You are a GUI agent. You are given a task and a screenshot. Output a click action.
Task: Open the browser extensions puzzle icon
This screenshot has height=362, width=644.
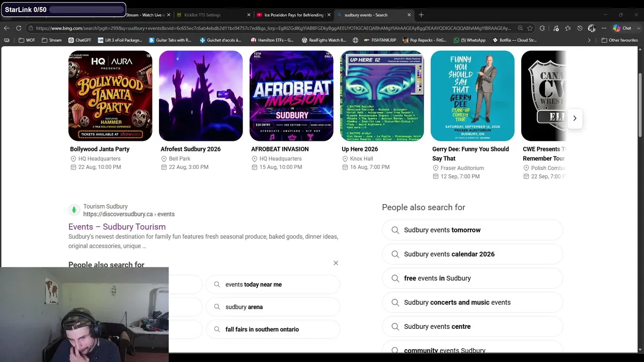click(542, 28)
